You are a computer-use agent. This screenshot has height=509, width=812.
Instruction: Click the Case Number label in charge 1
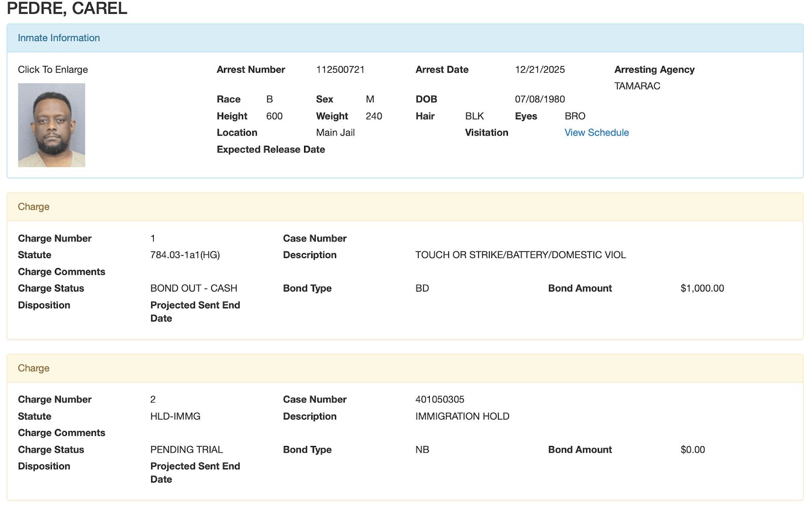(x=315, y=238)
